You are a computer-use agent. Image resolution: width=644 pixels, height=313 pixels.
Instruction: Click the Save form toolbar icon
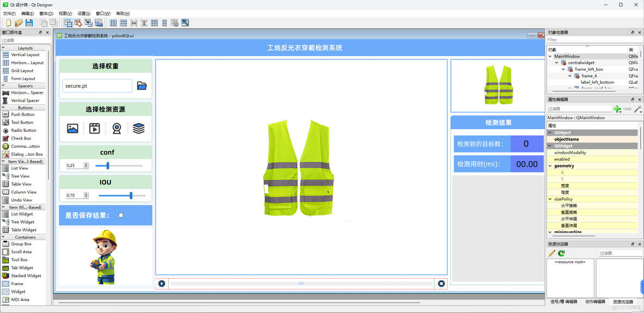[x=29, y=23]
